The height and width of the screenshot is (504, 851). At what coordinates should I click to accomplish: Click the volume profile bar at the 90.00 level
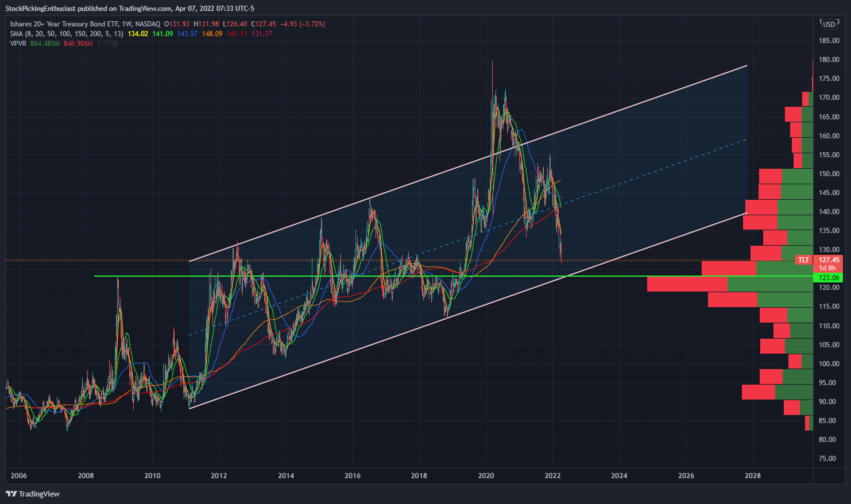(x=777, y=392)
